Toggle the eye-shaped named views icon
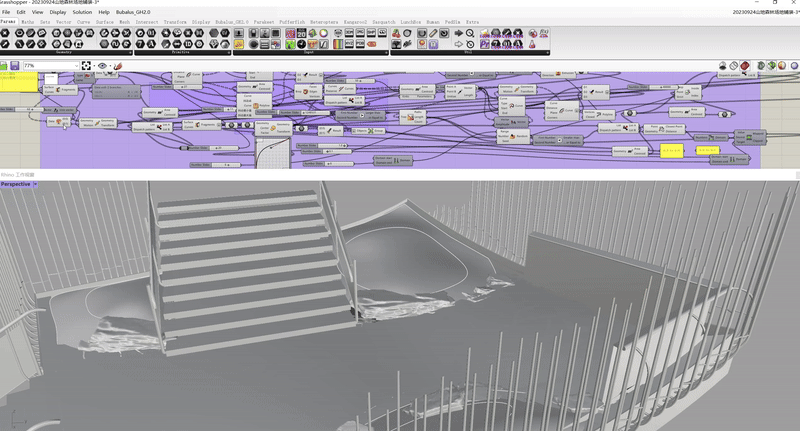The height and width of the screenshot is (431, 800). tap(103, 66)
